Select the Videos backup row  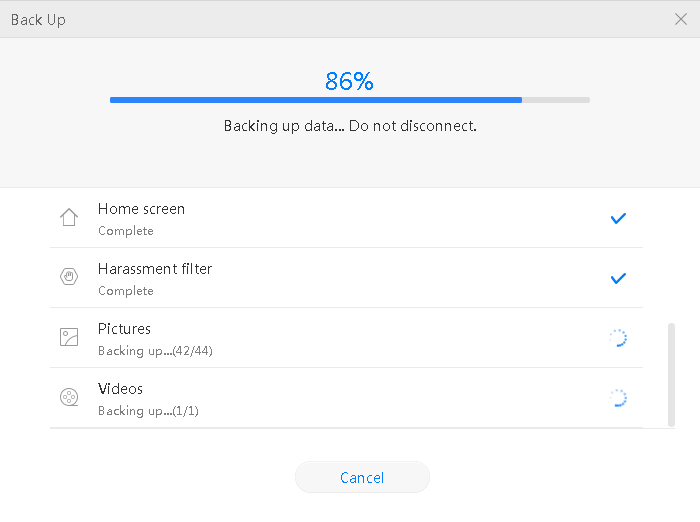[x=346, y=398]
